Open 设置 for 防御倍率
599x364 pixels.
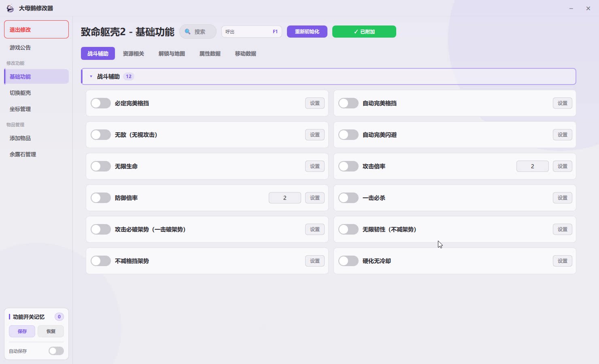(x=315, y=198)
